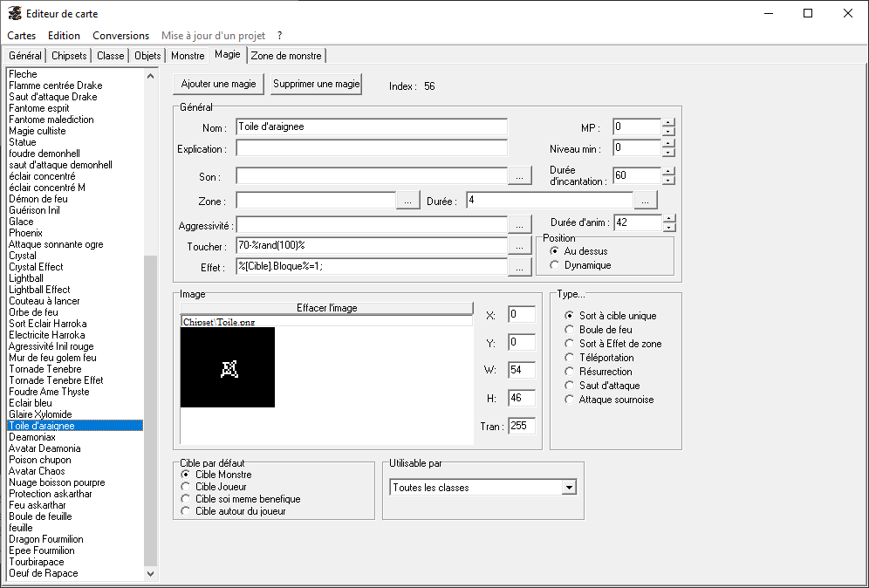The image size is (869, 588).
Task: Open the Conversions menu
Action: click(120, 36)
